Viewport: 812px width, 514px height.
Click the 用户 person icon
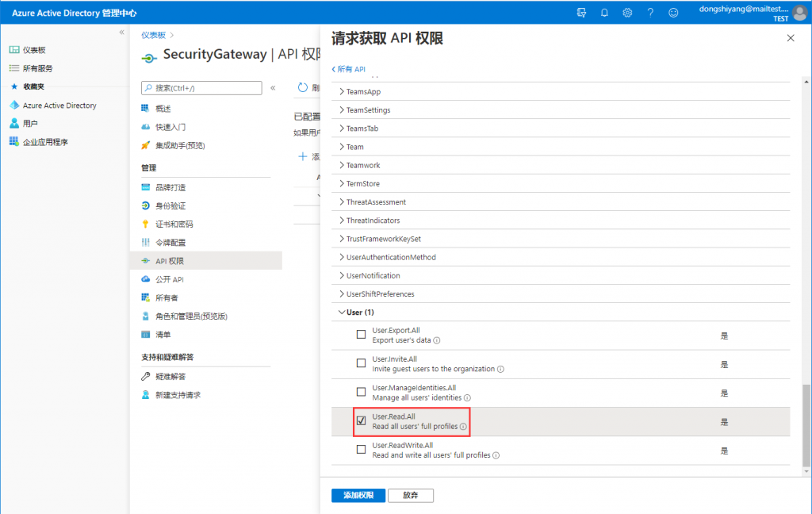click(14, 123)
